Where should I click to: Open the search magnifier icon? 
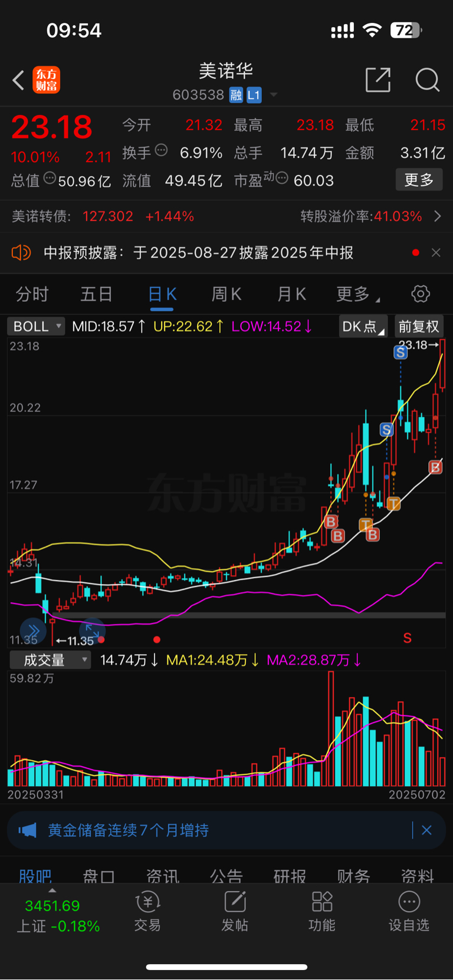click(x=427, y=80)
